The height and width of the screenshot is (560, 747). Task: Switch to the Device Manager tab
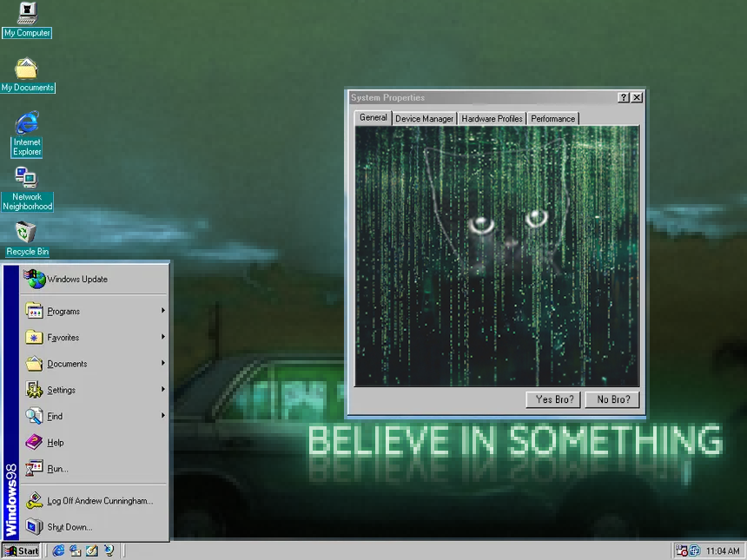(424, 119)
